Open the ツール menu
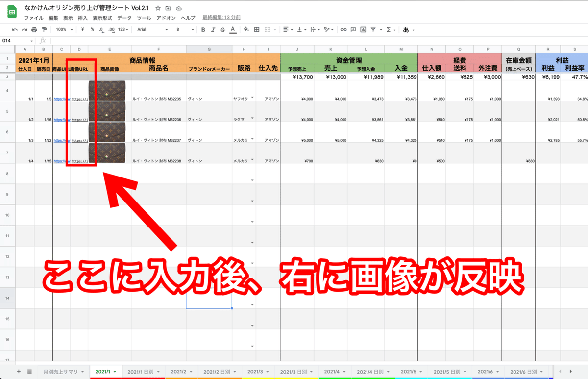 click(144, 18)
